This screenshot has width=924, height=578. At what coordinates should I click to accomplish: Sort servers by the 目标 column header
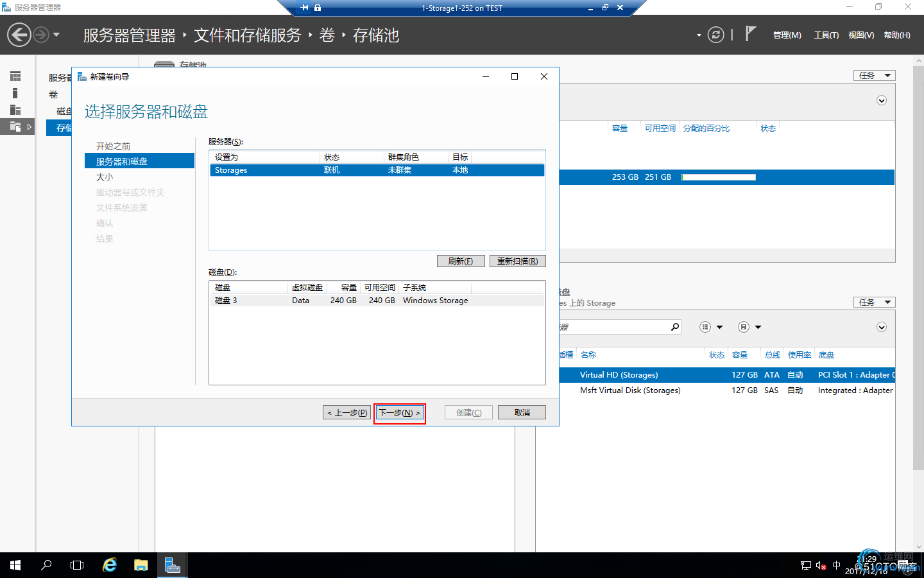coord(460,157)
